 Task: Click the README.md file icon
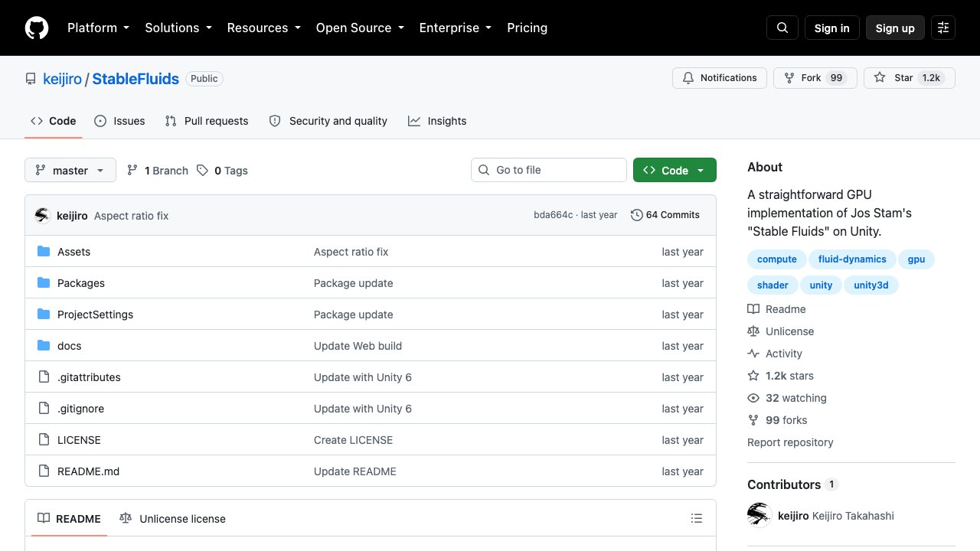coord(44,471)
